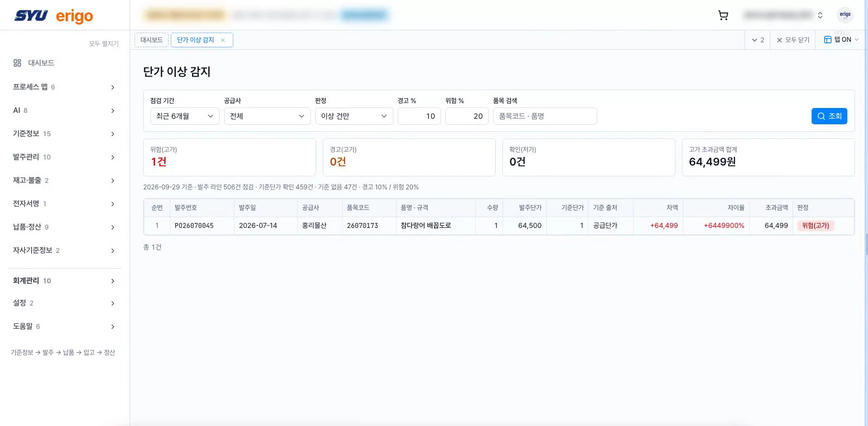Close the 단가 이상 감지 tab
The image size is (868, 426).
point(223,40)
